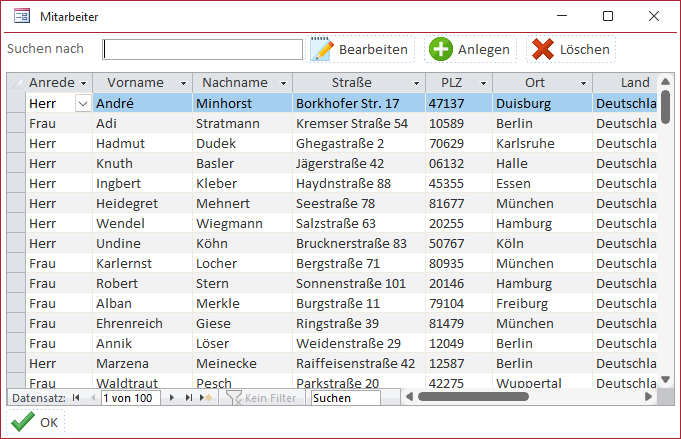This screenshot has height=439, width=681.
Task: Select cell 'Brucknerstraße 83'
Action: [359, 243]
